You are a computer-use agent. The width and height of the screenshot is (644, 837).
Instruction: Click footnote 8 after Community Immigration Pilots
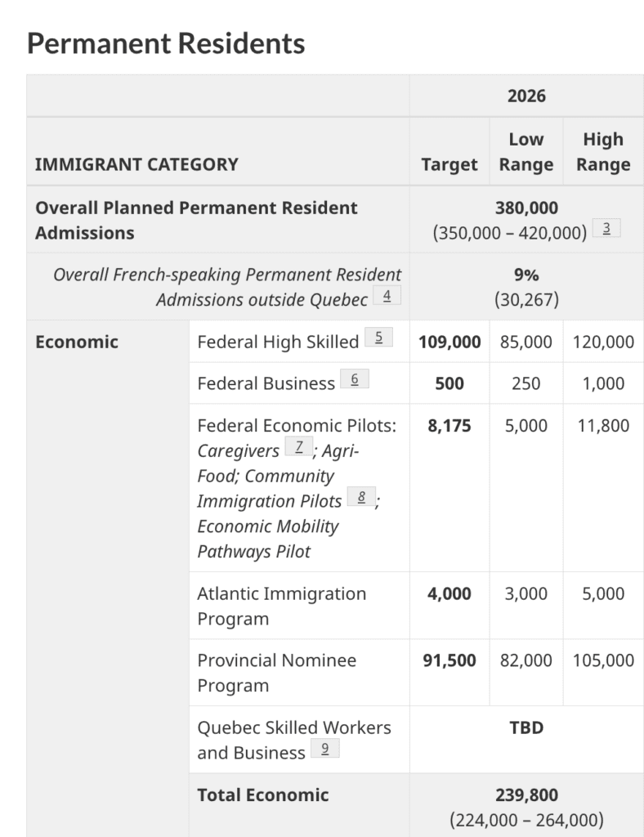(360, 498)
